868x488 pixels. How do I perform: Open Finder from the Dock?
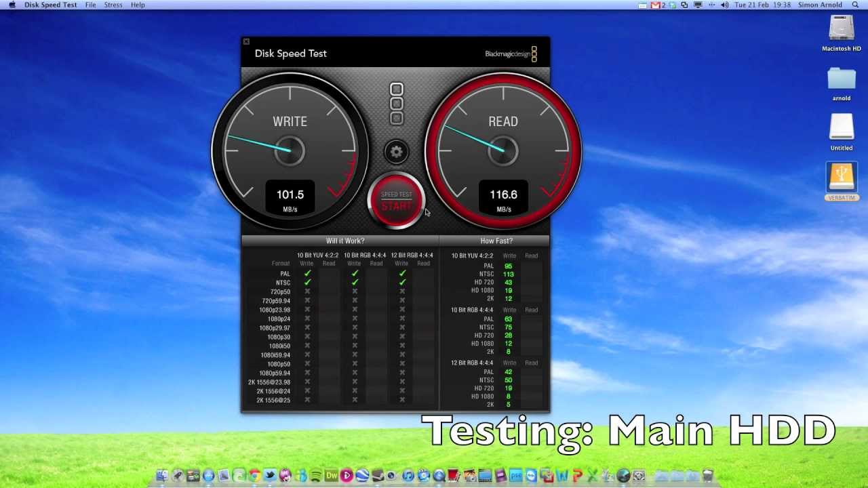(161, 476)
